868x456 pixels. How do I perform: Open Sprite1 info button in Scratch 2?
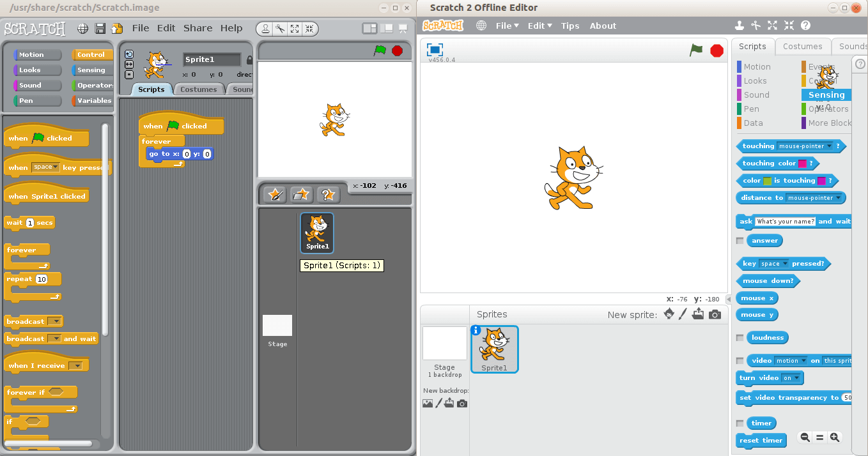(x=476, y=330)
